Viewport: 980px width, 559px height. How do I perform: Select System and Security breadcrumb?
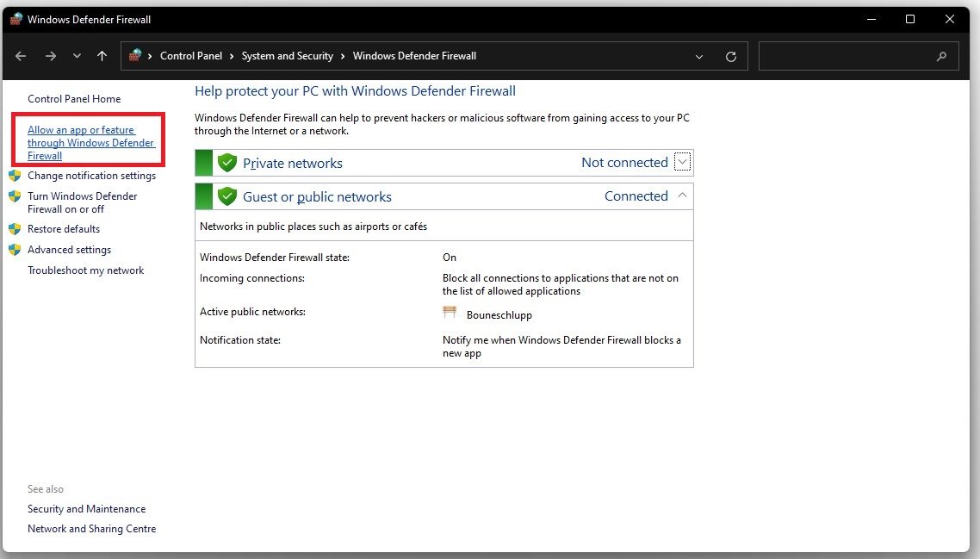287,56
